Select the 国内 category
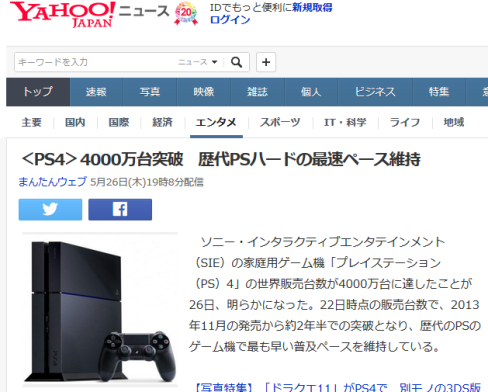 pos(75,122)
